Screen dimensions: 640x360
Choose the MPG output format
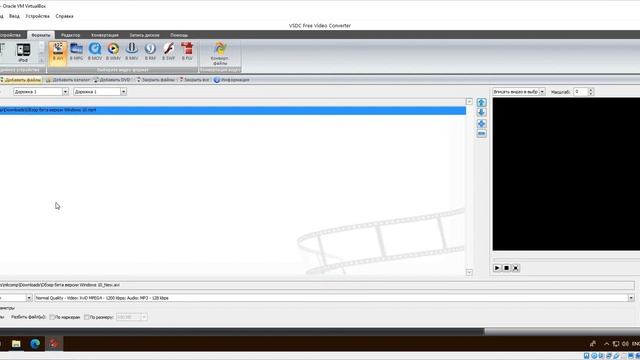tap(76, 52)
